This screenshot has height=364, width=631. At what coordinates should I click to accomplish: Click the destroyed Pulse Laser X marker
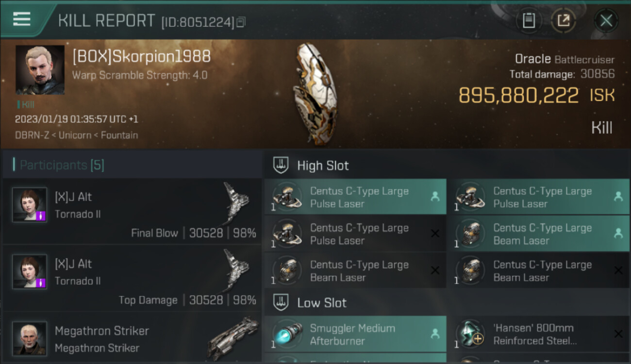(435, 233)
